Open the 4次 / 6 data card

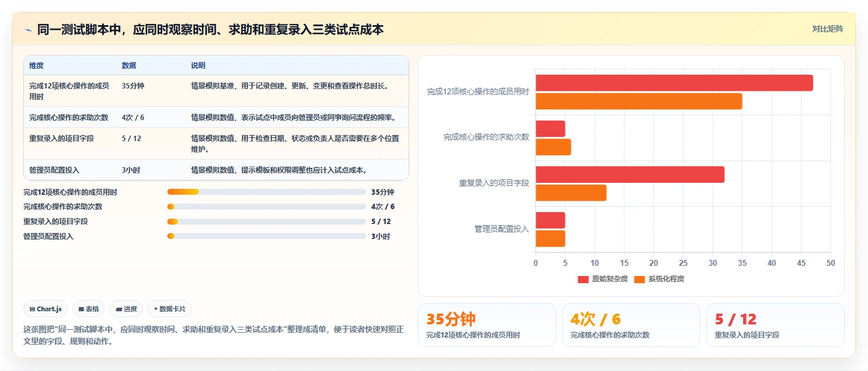coord(631,325)
